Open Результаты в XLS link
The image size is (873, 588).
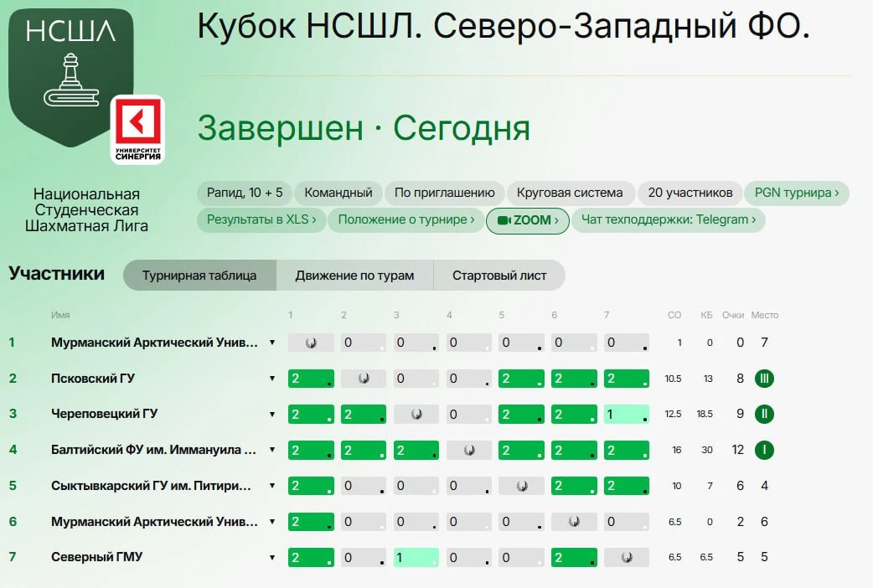click(261, 219)
